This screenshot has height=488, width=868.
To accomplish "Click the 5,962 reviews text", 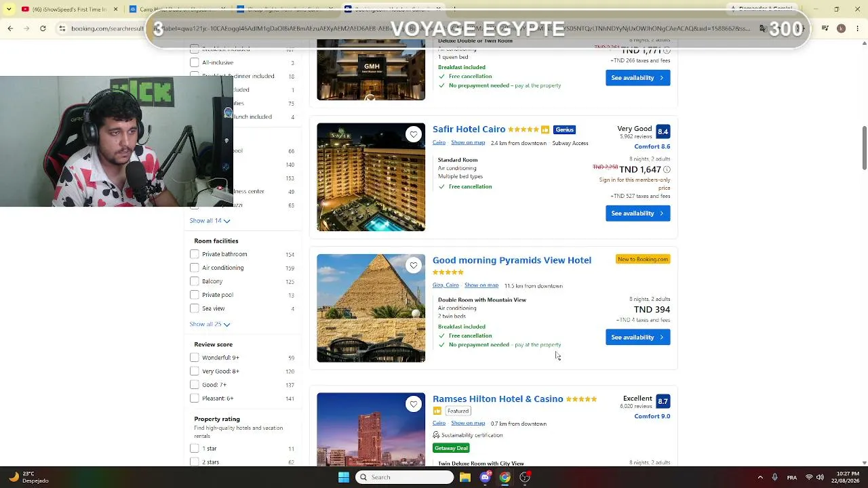I will click(x=635, y=137).
